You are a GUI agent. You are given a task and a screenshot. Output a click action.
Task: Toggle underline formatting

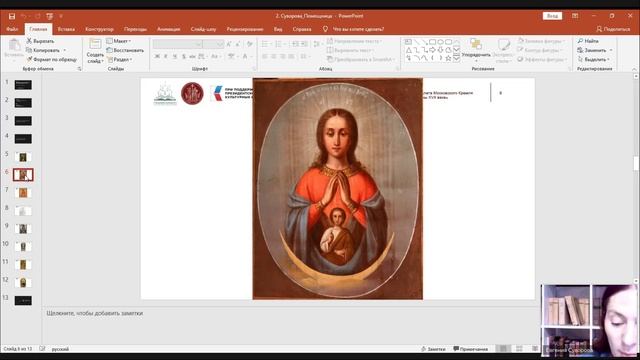[175, 56]
